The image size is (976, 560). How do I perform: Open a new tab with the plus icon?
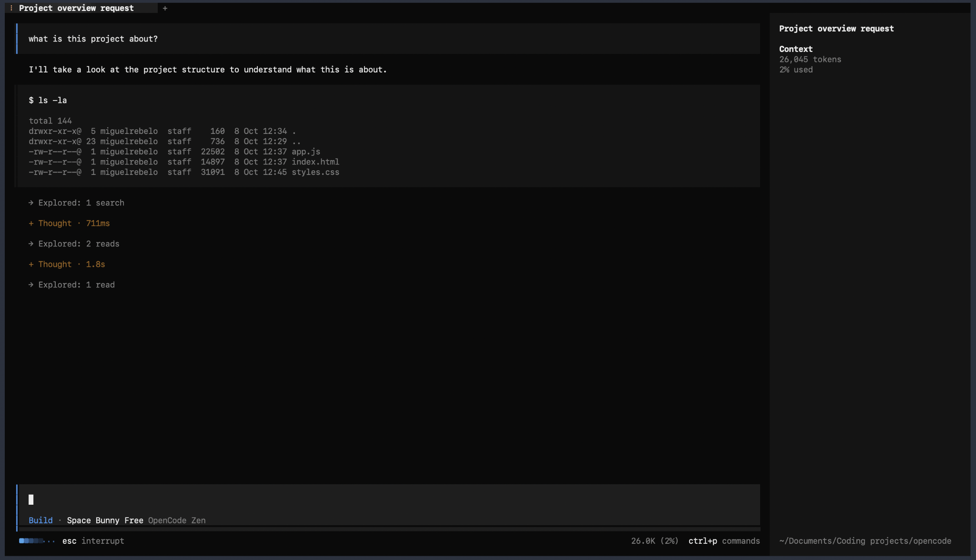click(165, 8)
